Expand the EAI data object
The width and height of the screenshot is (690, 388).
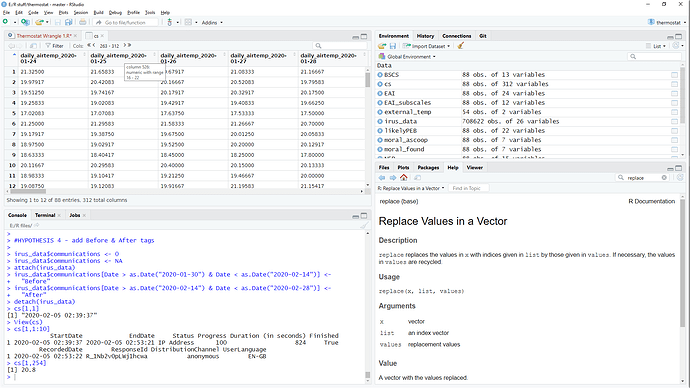click(x=380, y=94)
